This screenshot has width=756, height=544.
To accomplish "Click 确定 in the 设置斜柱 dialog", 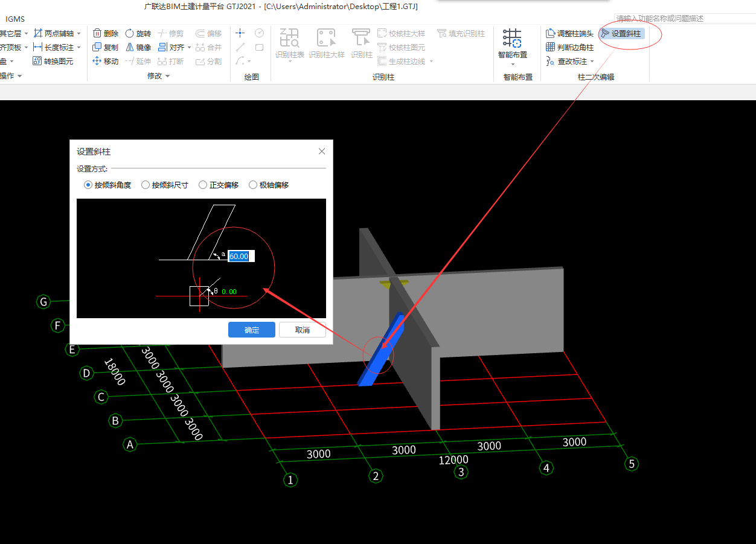I will coord(252,330).
